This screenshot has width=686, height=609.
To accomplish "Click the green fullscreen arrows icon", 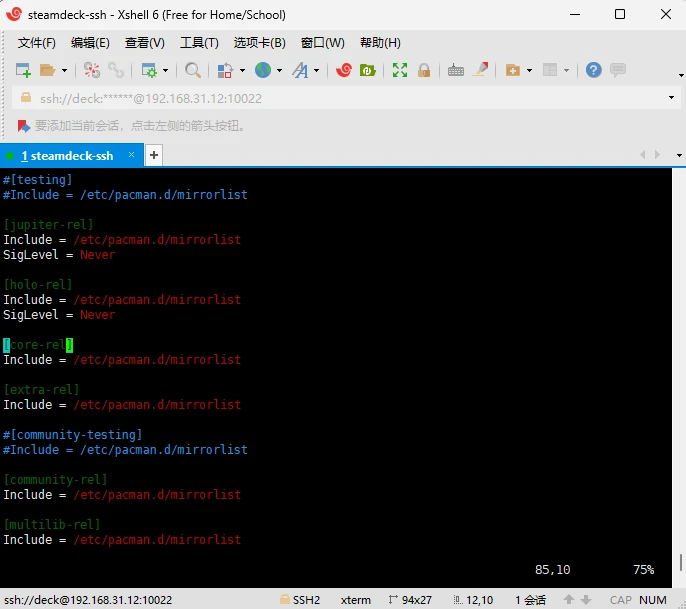I will (399, 70).
